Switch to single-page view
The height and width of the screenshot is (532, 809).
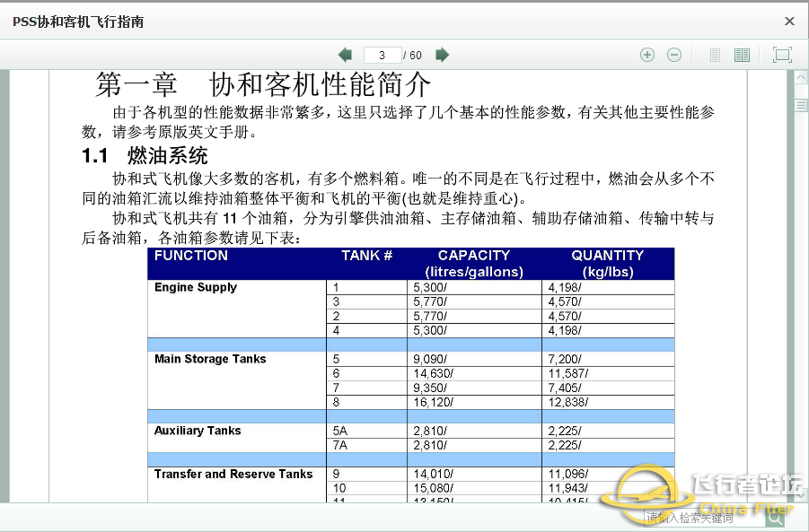(715, 55)
